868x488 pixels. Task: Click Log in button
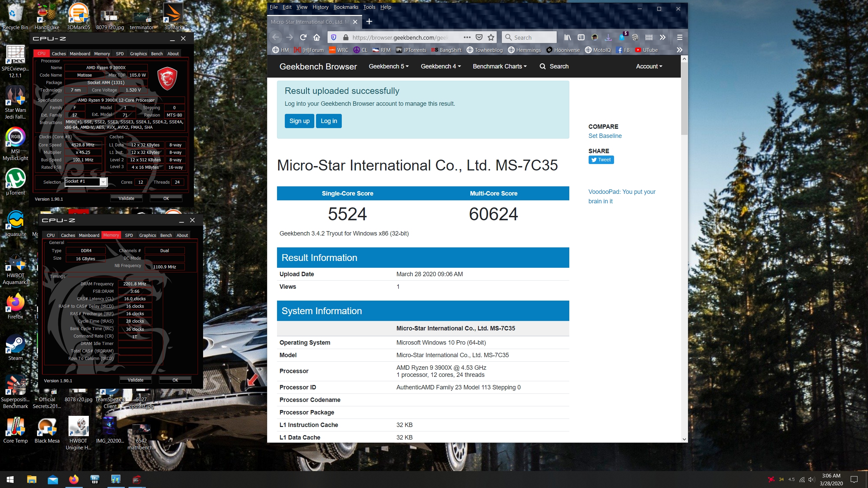click(x=329, y=121)
